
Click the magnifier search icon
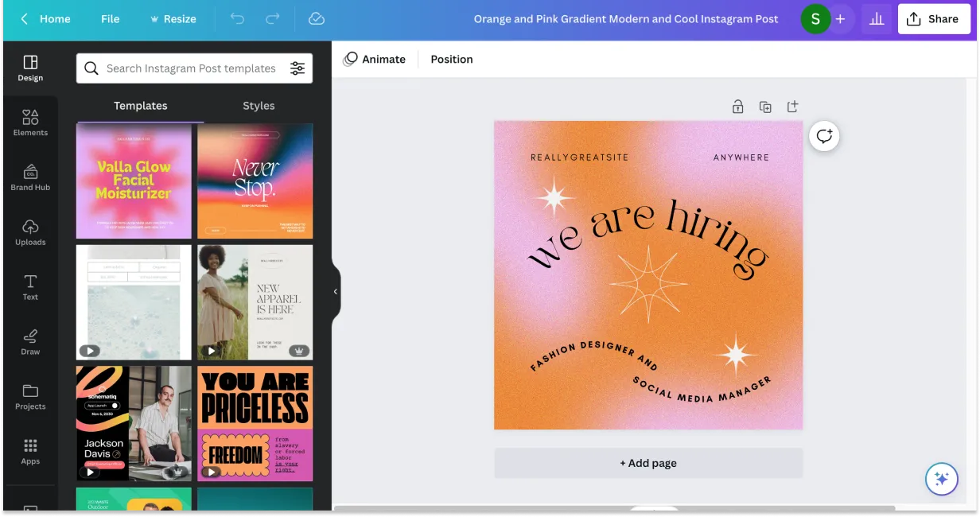pyautogui.click(x=91, y=68)
